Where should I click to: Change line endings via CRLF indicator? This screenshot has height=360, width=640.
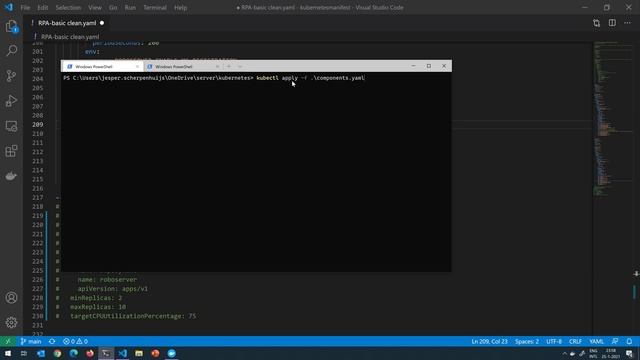tap(575, 341)
